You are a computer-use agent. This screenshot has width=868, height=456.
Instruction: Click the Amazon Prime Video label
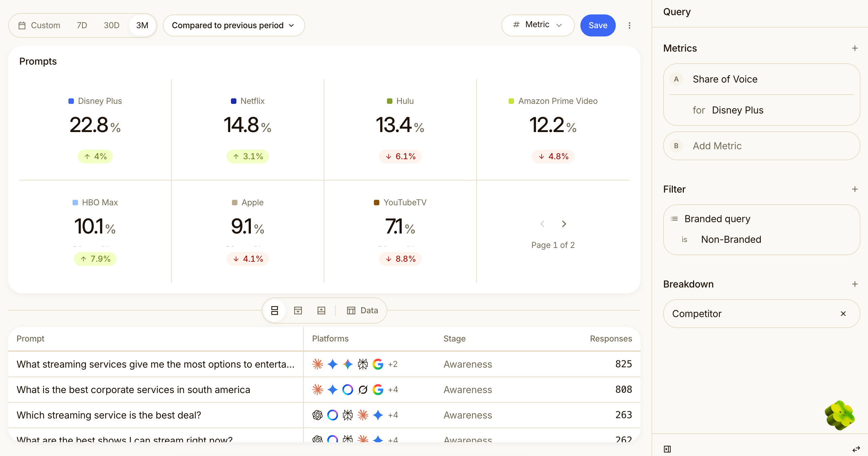point(558,101)
